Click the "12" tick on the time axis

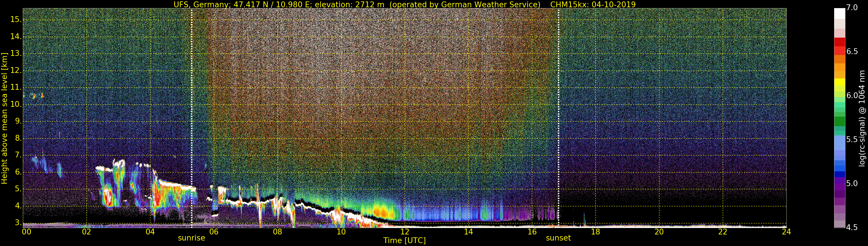(x=405, y=232)
